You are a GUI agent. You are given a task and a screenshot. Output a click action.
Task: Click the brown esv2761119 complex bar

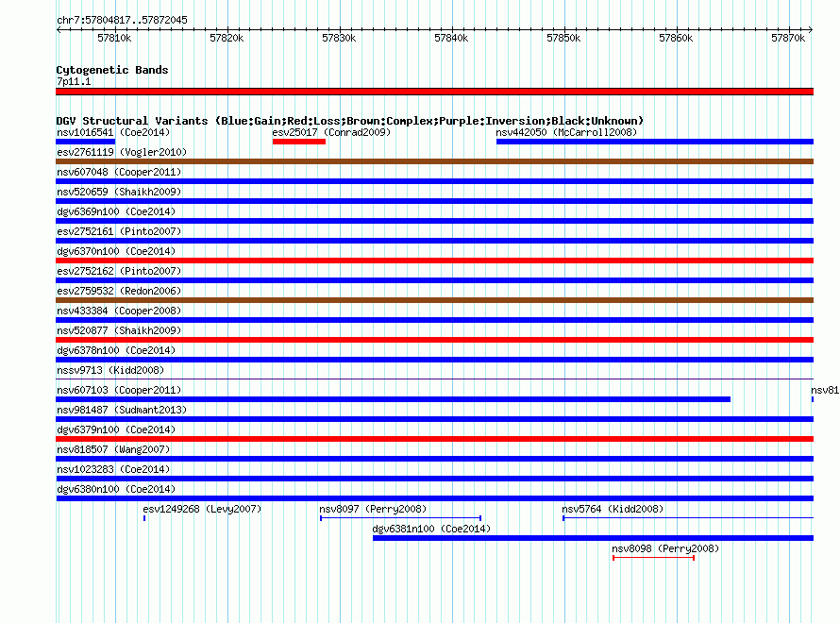pos(434,161)
